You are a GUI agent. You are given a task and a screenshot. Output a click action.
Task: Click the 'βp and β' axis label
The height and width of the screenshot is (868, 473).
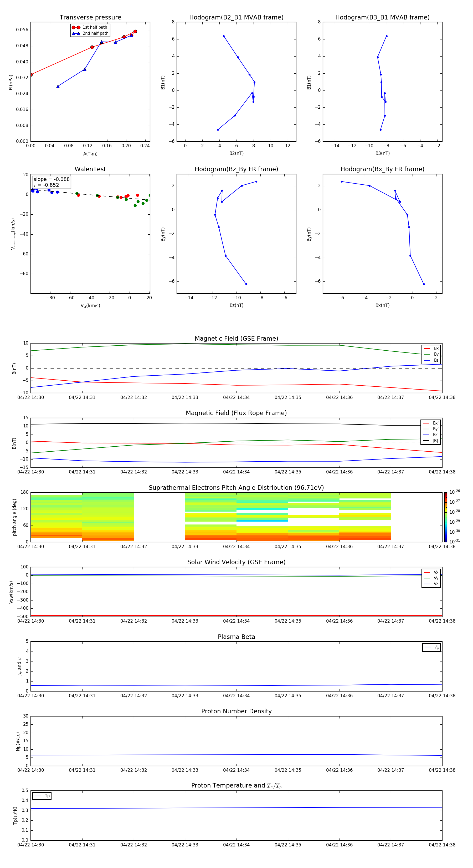pos(19,667)
